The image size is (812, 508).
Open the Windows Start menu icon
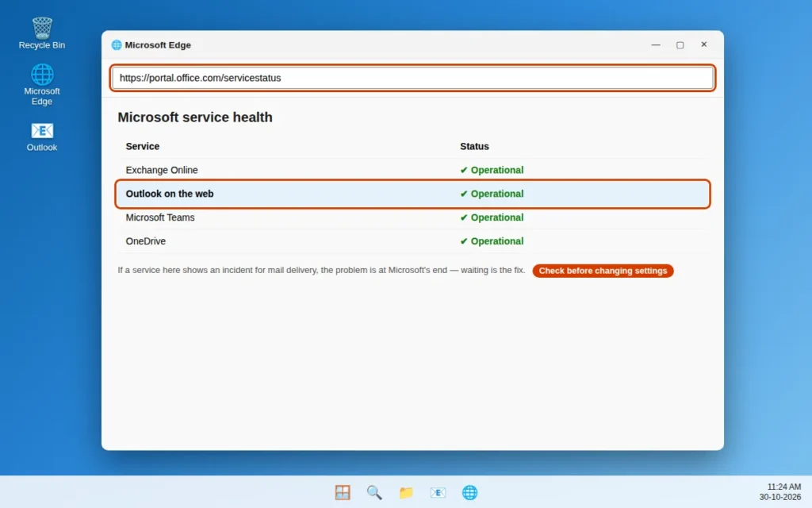[343, 492]
